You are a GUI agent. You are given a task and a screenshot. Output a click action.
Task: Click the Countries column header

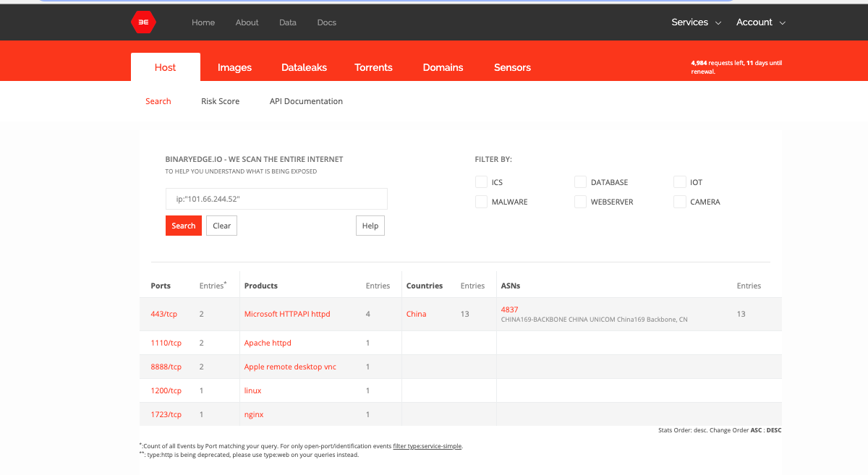(425, 286)
